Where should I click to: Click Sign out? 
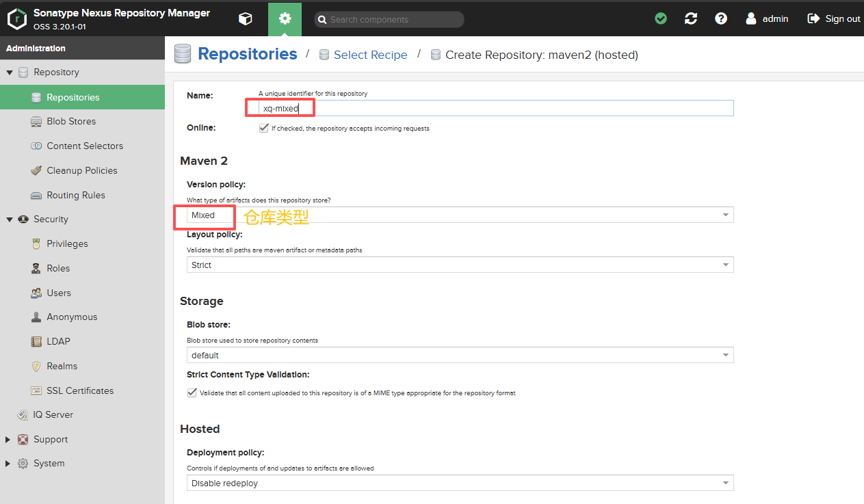tap(834, 18)
